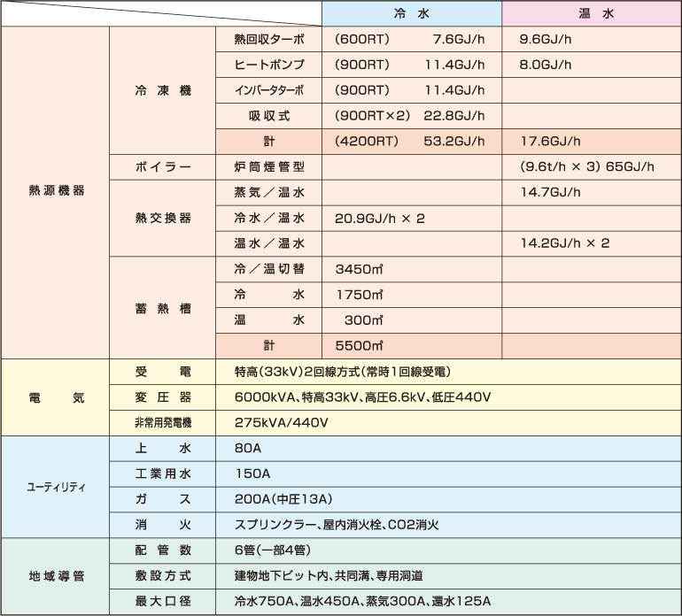Click the 冷水 column header
This screenshot has height=616, width=682.
coord(411,13)
